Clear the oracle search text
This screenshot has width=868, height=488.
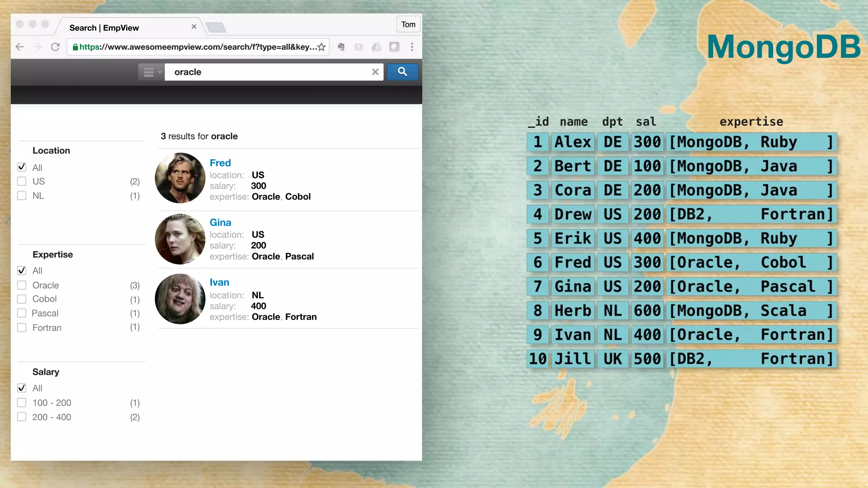pyautogui.click(x=375, y=72)
